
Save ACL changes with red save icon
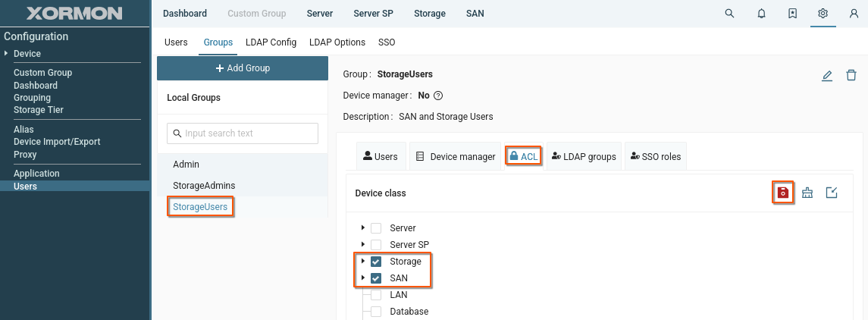(783, 193)
